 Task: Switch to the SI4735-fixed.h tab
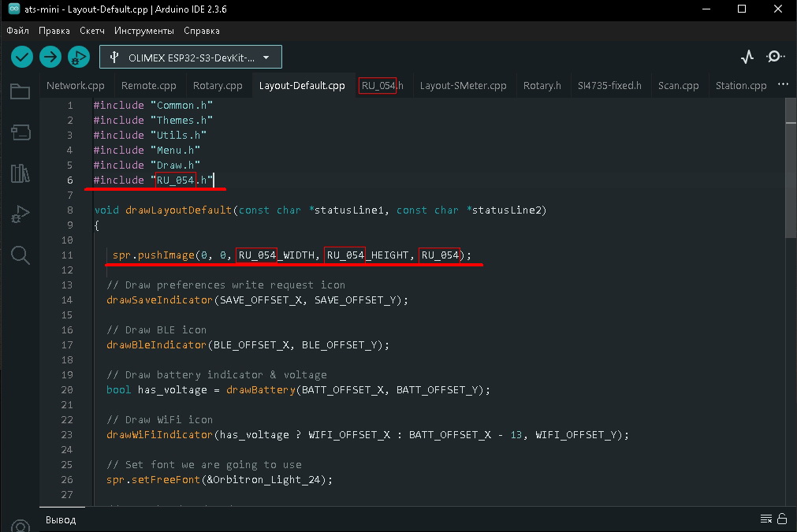pos(609,85)
